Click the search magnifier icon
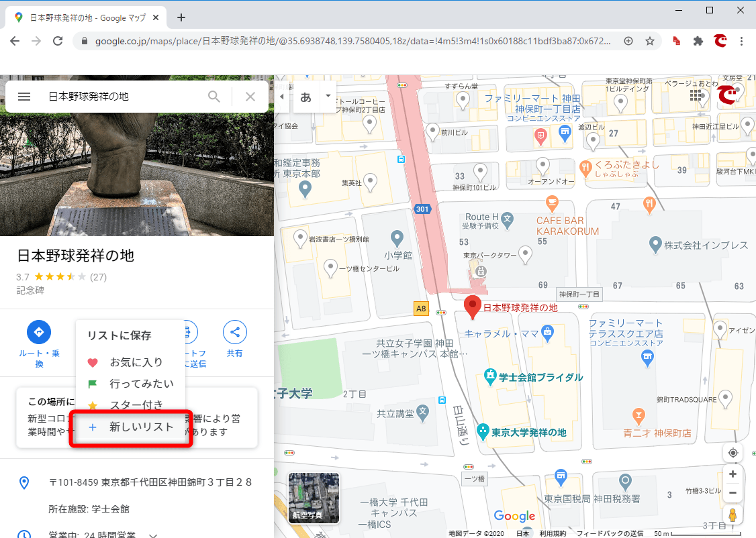This screenshot has width=756, height=538. [x=214, y=97]
